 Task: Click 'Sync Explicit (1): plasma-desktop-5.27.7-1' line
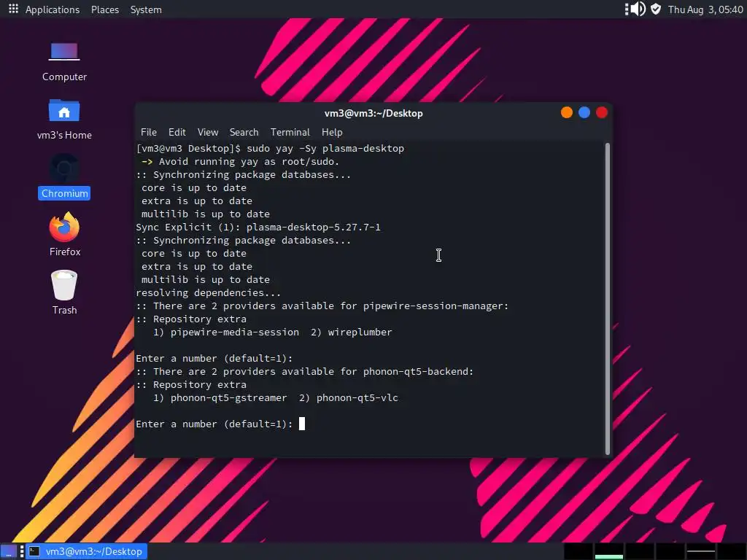point(258,227)
